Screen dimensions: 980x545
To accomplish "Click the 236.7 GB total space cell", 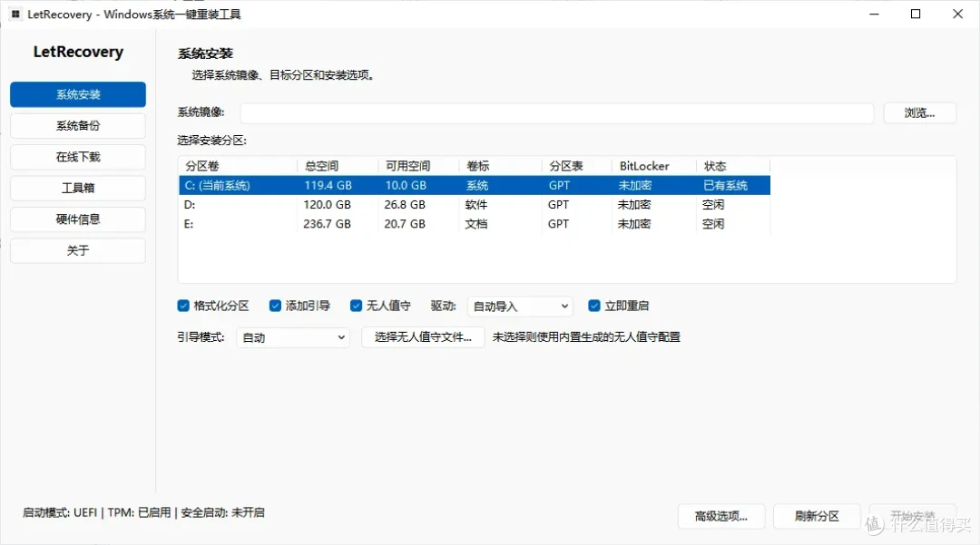I will 327,223.
